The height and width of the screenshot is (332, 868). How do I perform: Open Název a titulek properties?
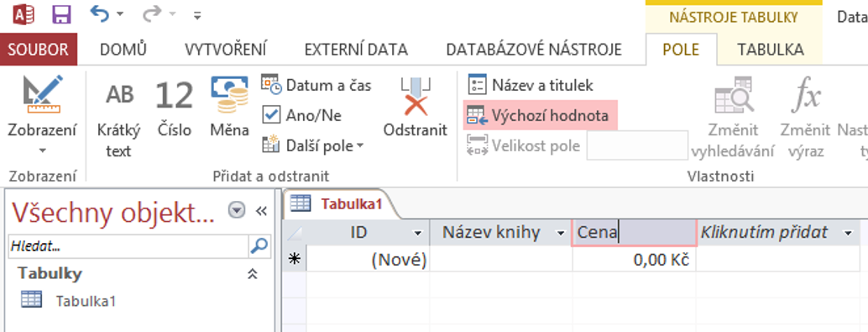[531, 86]
